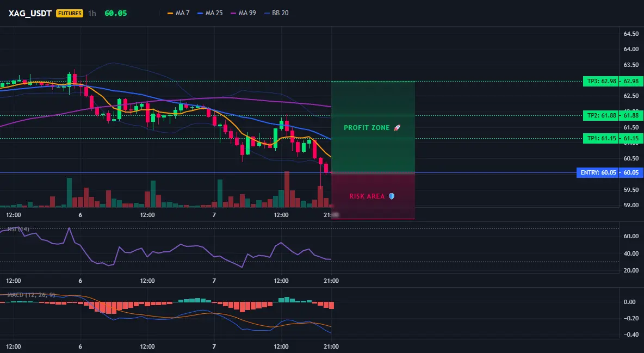Screen dimensions: 644x353
Task: Click the rocket icon beside PROFIT ZONE
Action: coord(397,128)
